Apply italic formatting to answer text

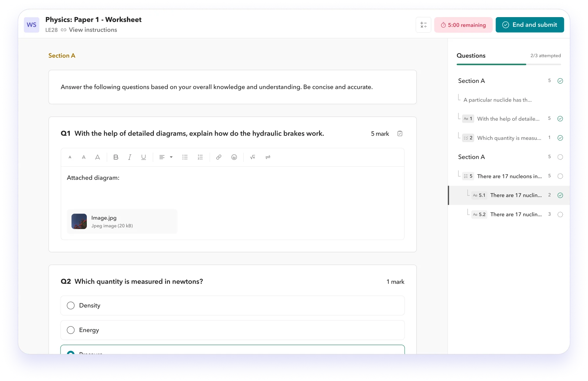(x=130, y=157)
